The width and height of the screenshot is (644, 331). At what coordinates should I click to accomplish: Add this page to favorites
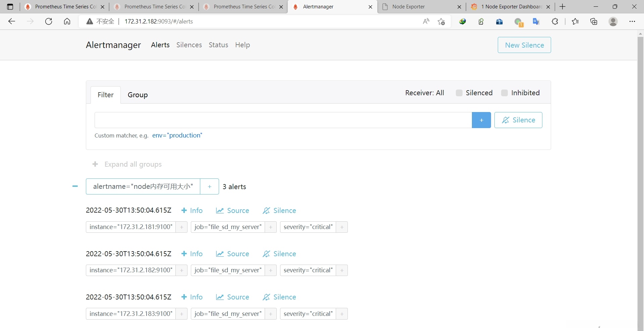[x=441, y=21]
